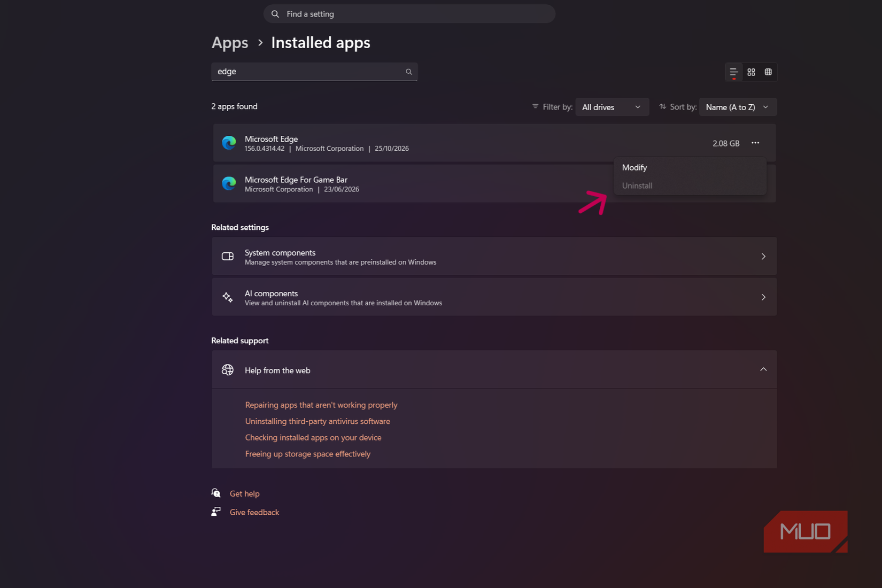This screenshot has height=588, width=882.
Task: Select the Microsoft Edge app name text
Action: [x=271, y=139]
